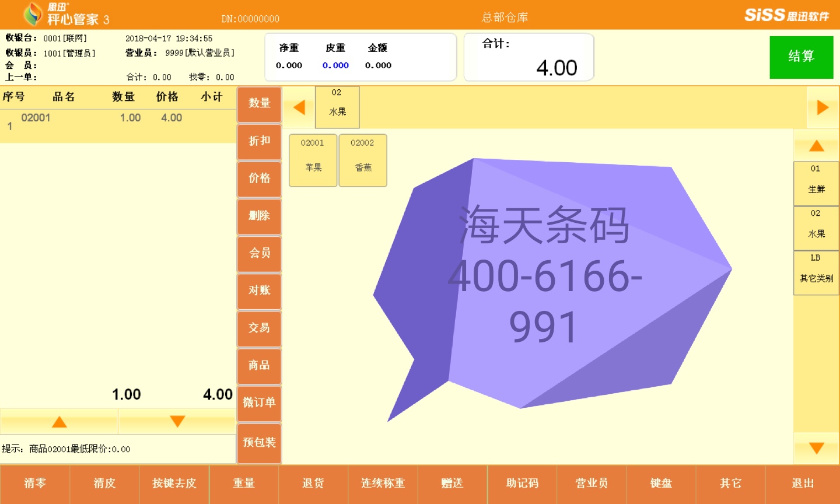Select product 02001 苹果

(x=313, y=160)
